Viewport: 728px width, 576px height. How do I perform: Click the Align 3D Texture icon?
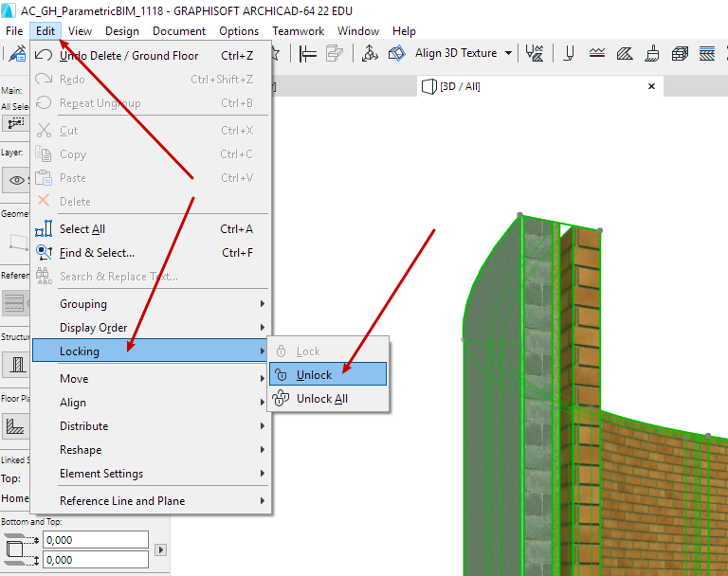398,54
